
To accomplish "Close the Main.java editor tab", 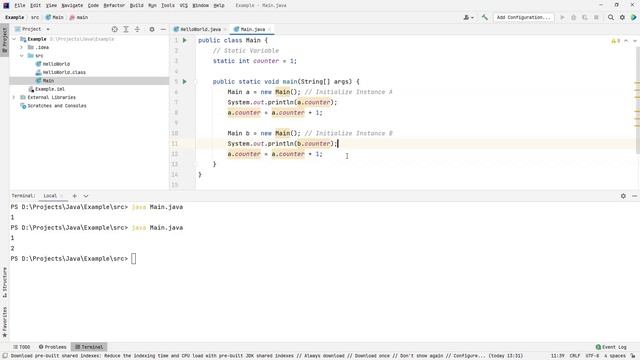I will [x=269, y=29].
